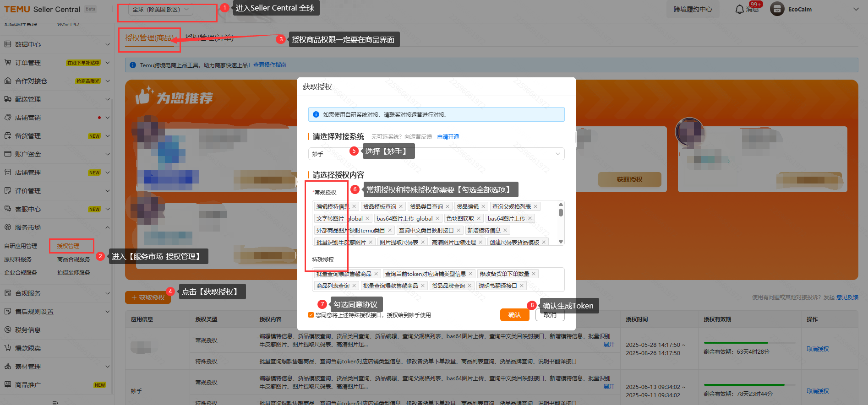Select the 店铺管理 store icon
Image resolution: width=868 pixels, height=405 pixels.
pos(8,173)
